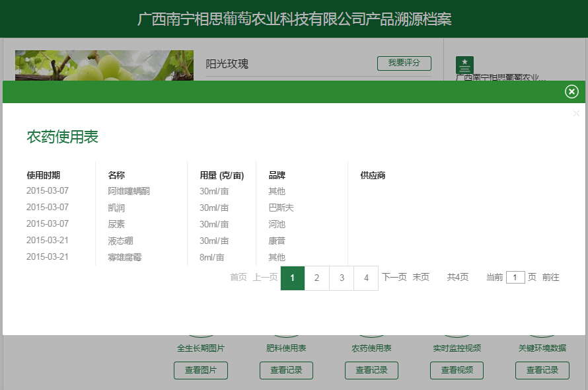
Task: Open 查看图片 for growth period pictures
Action: (201, 370)
